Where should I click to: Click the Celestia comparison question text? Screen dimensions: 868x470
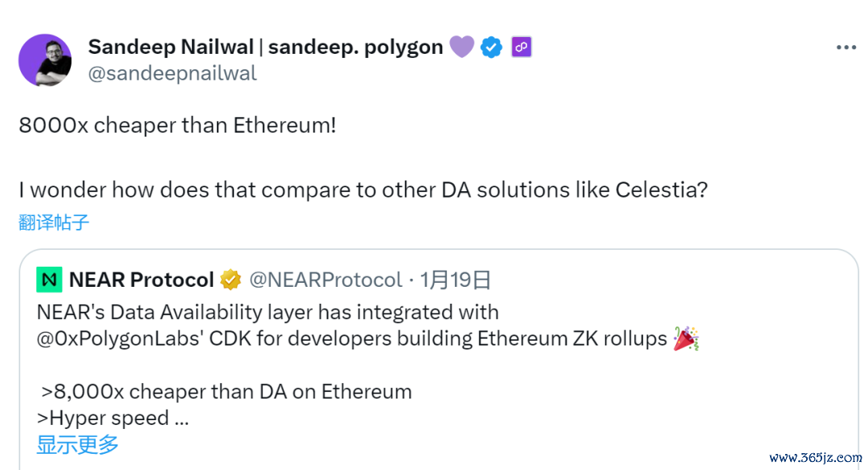pyautogui.click(x=363, y=190)
